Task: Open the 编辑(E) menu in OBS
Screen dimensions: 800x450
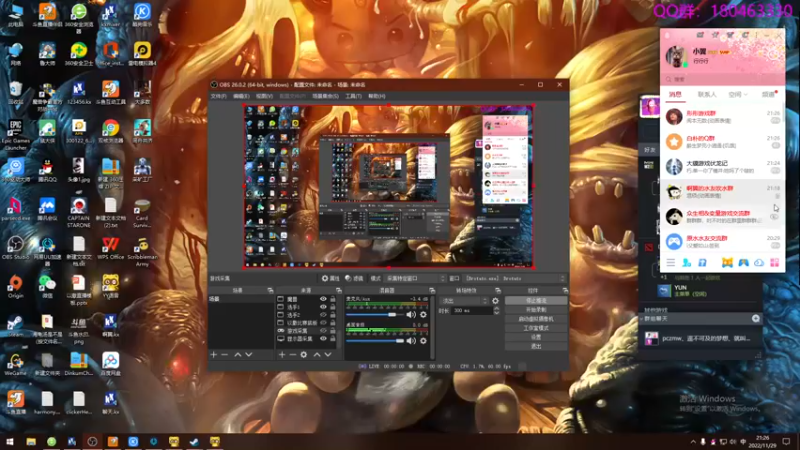Action: tap(241, 96)
